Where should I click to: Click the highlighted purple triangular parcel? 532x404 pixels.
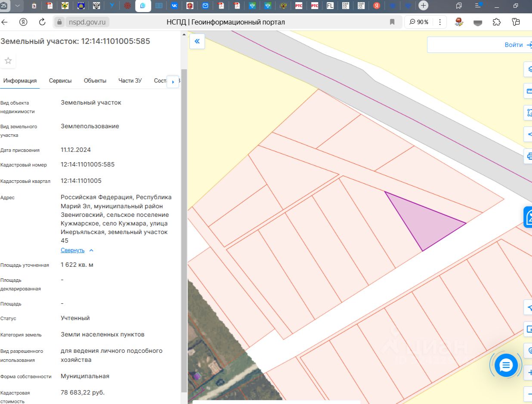click(x=424, y=222)
